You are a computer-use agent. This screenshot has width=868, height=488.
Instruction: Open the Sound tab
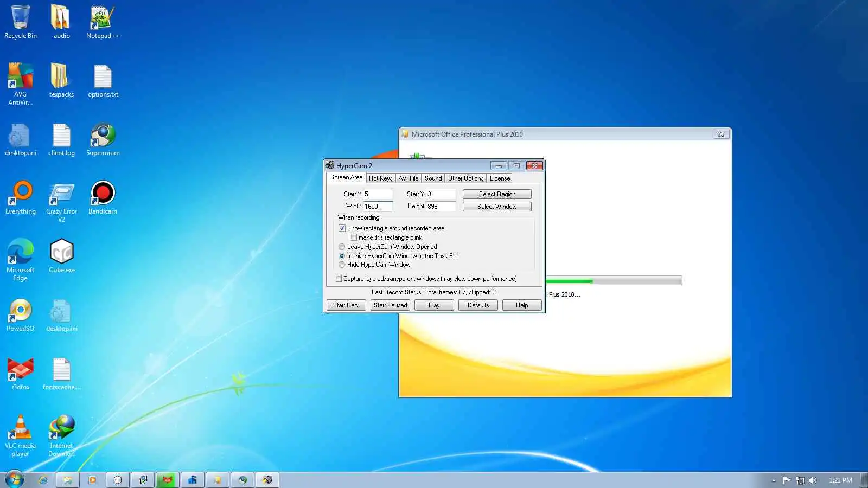click(x=433, y=178)
